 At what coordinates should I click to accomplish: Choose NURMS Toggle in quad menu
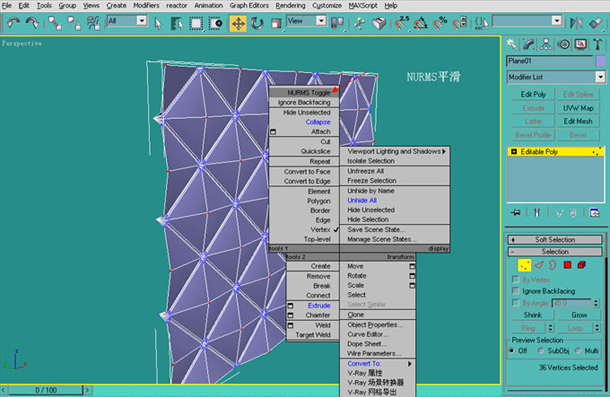click(x=304, y=92)
